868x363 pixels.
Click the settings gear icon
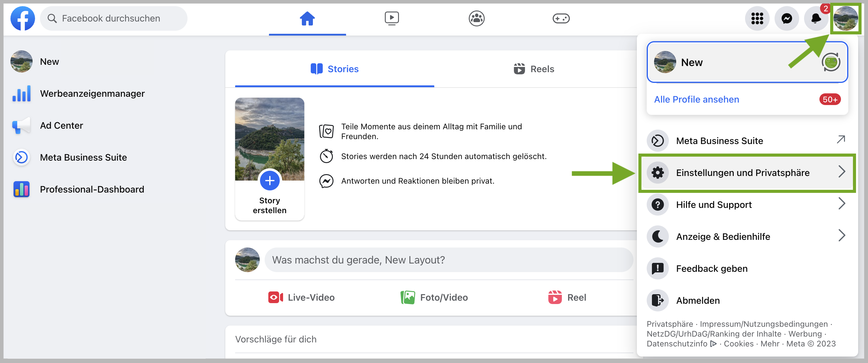(x=657, y=172)
